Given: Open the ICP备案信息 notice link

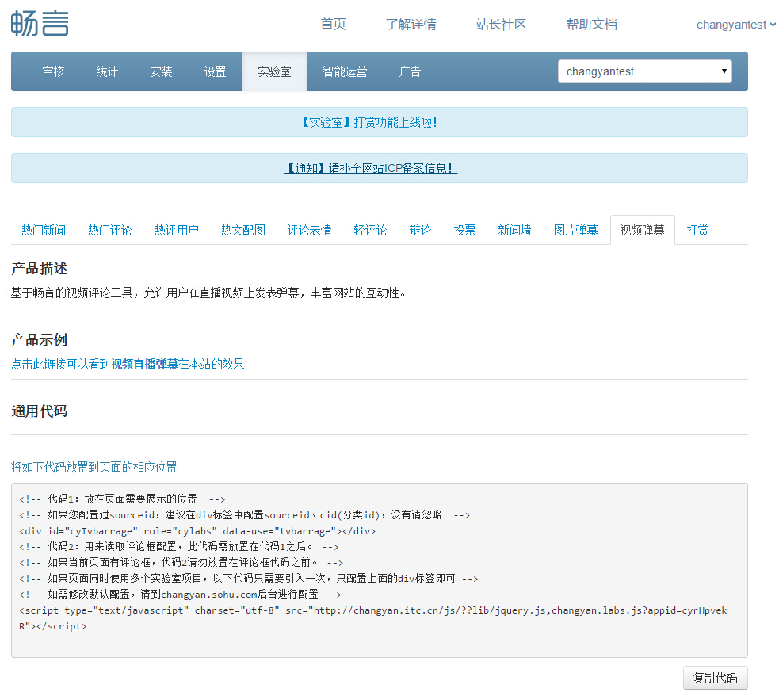Looking at the screenshot, I should point(370,169).
